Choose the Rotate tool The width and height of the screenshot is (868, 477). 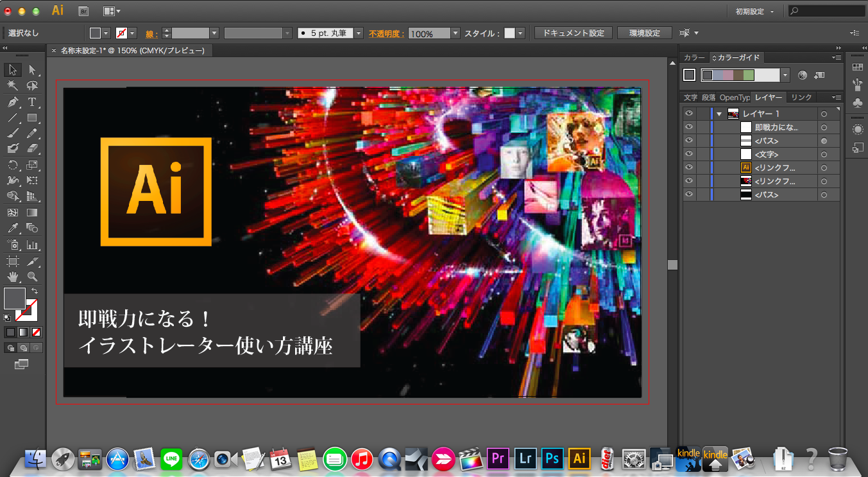point(13,165)
